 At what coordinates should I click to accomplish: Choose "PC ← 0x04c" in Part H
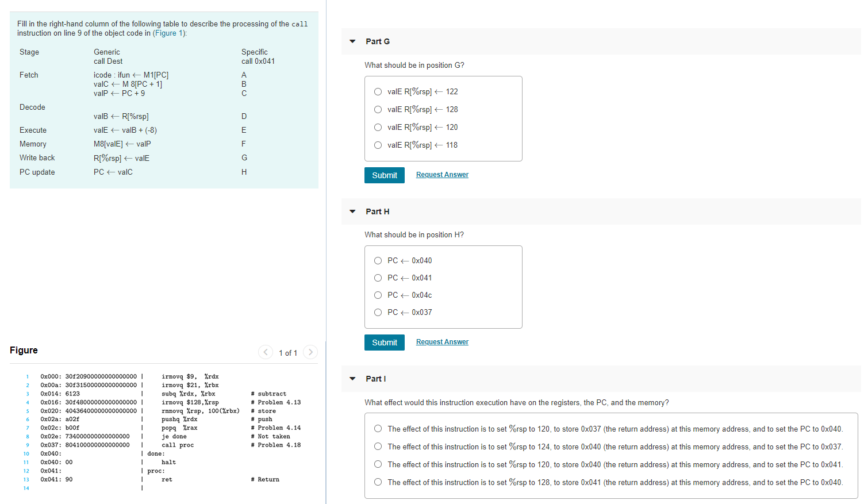(378, 295)
